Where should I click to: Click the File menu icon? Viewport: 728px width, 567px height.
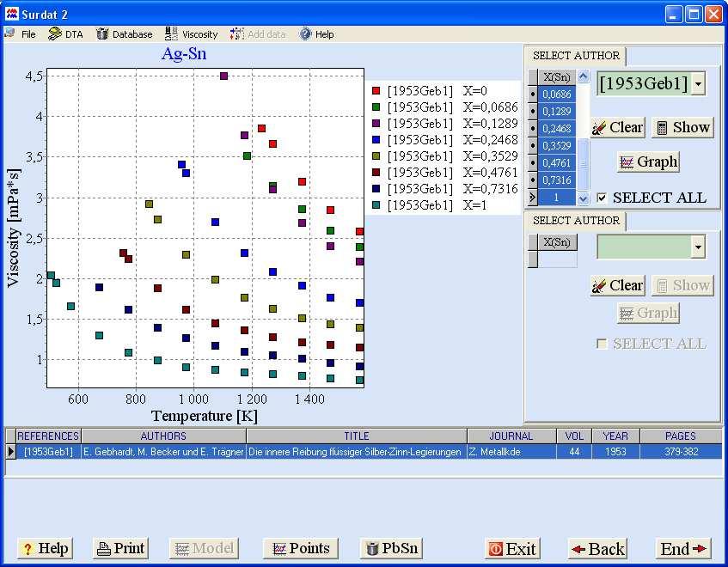click(9, 34)
